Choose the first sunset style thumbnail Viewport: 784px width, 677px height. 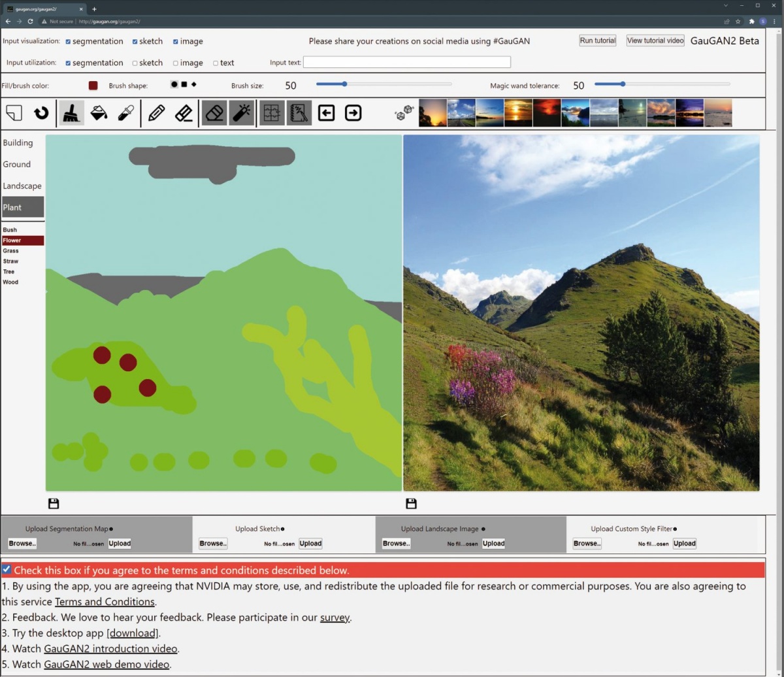[x=433, y=113]
